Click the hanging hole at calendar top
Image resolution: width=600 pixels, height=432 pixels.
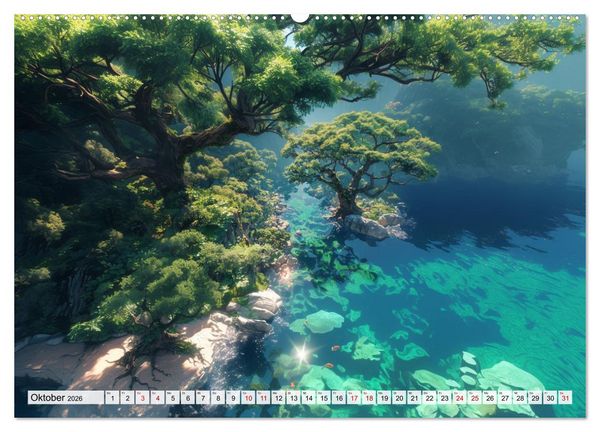coord(300,18)
